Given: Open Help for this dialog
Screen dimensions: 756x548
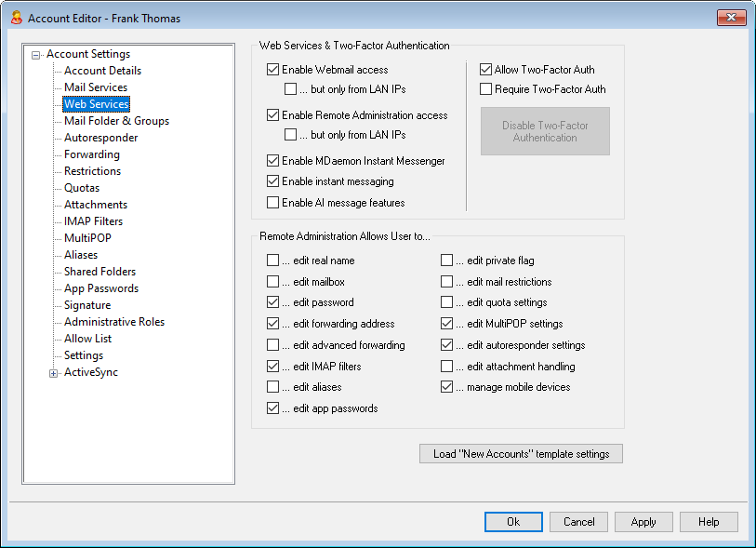Looking at the screenshot, I should pyautogui.click(x=709, y=522).
